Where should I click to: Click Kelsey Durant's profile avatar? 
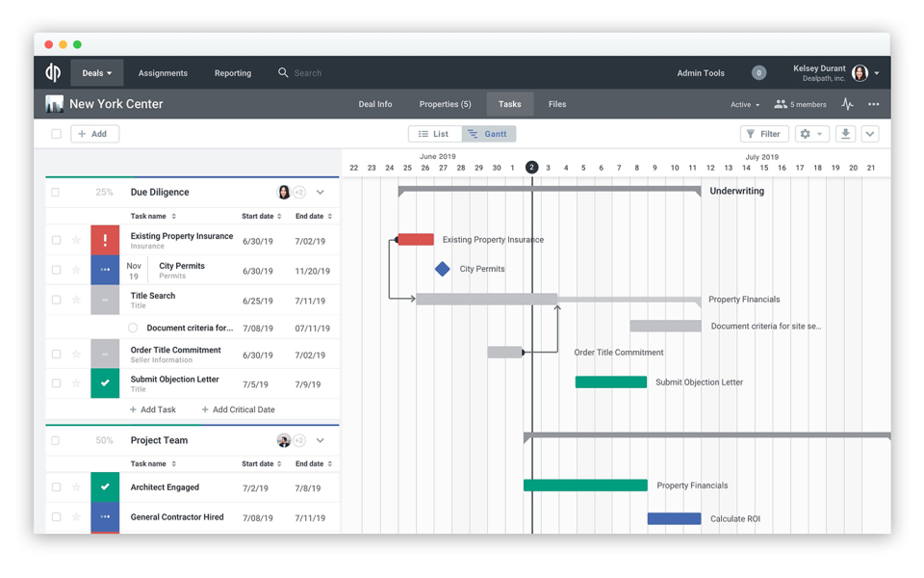(860, 73)
